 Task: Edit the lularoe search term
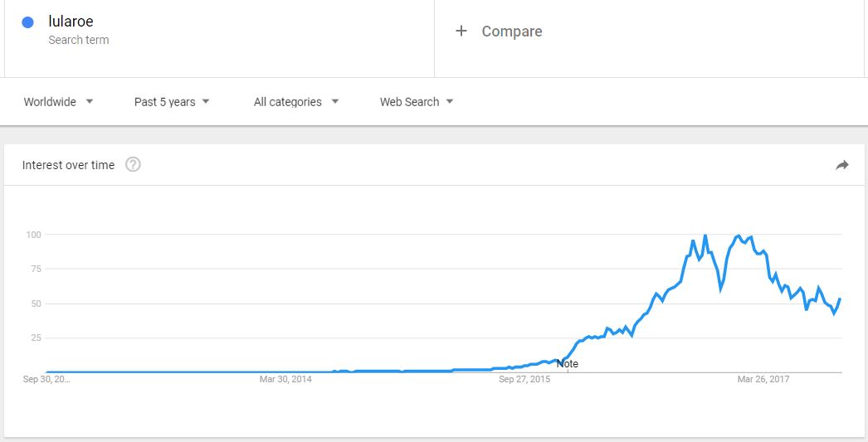tap(71, 22)
